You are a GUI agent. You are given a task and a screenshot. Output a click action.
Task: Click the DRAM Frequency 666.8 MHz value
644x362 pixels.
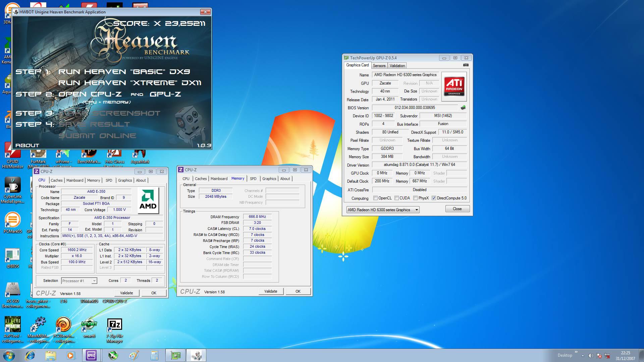257,217
